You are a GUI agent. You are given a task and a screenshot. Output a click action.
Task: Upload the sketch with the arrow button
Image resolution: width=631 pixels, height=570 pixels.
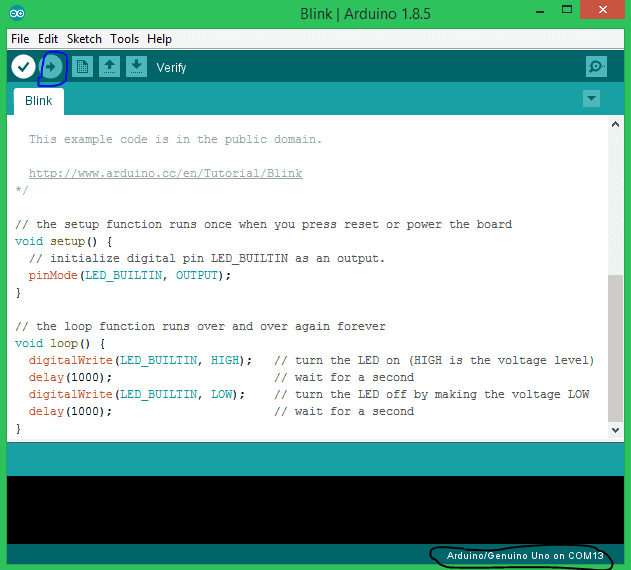51,67
